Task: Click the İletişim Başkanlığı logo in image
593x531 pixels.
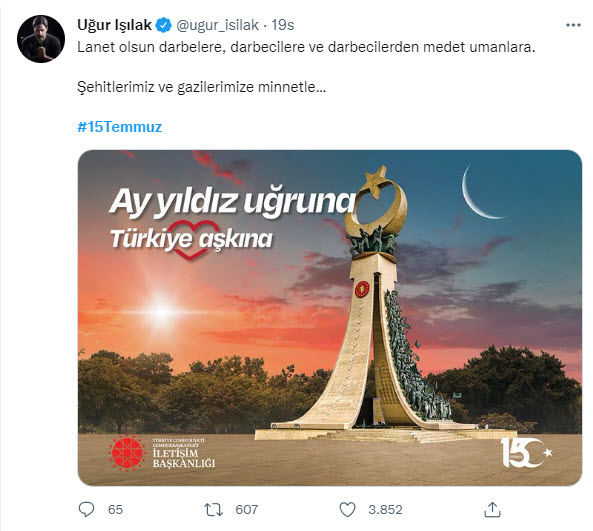Action: (162, 452)
